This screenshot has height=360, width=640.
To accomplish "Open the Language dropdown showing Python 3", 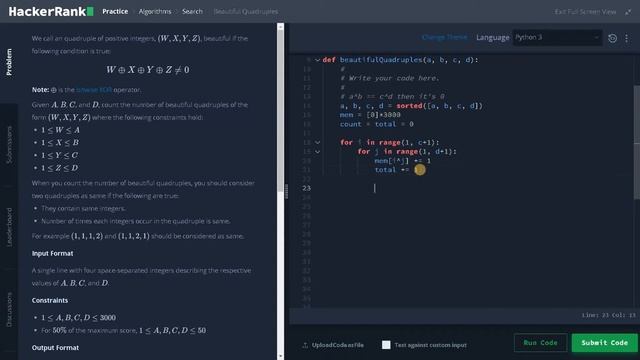I will [x=557, y=38].
